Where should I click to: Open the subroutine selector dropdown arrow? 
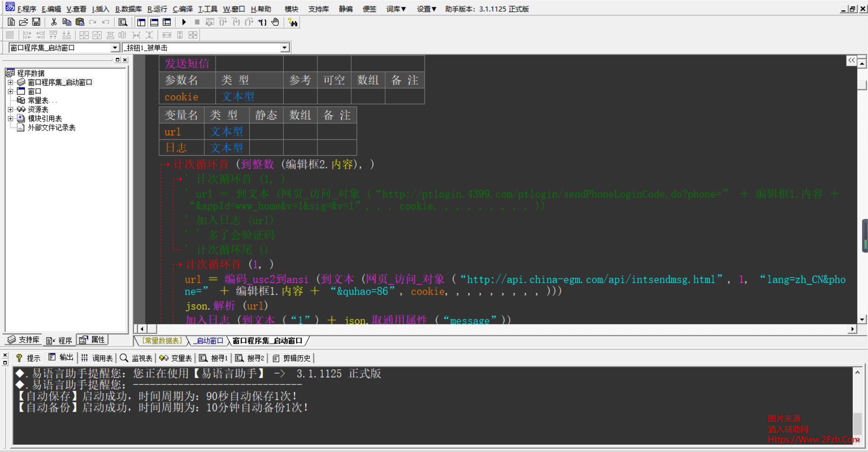click(284, 48)
